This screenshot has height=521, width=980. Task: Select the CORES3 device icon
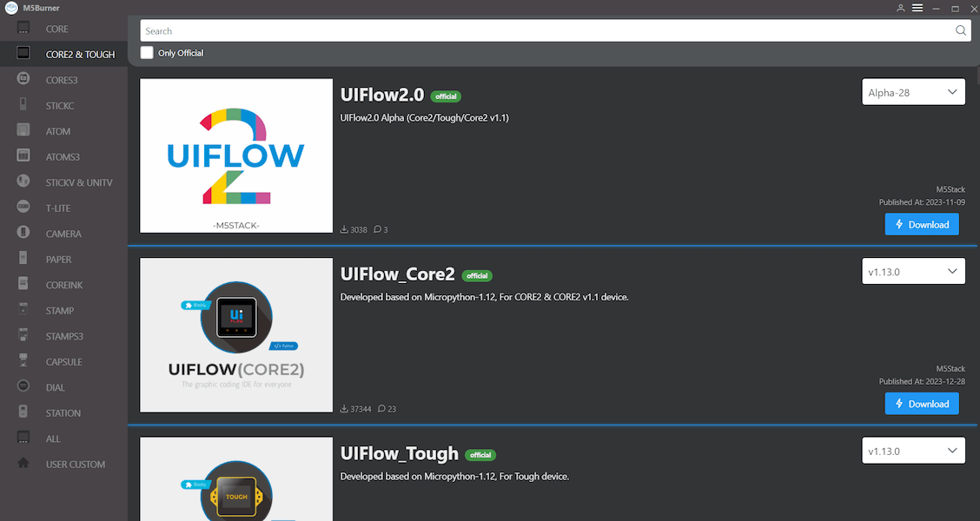[x=23, y=79]
